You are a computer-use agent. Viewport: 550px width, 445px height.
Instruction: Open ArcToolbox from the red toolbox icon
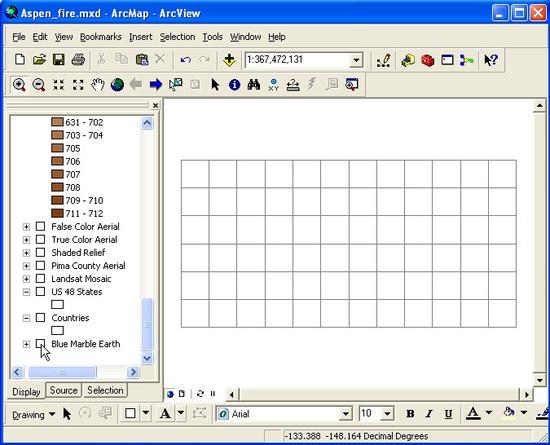pyautogui.click(x=428, y=60)
